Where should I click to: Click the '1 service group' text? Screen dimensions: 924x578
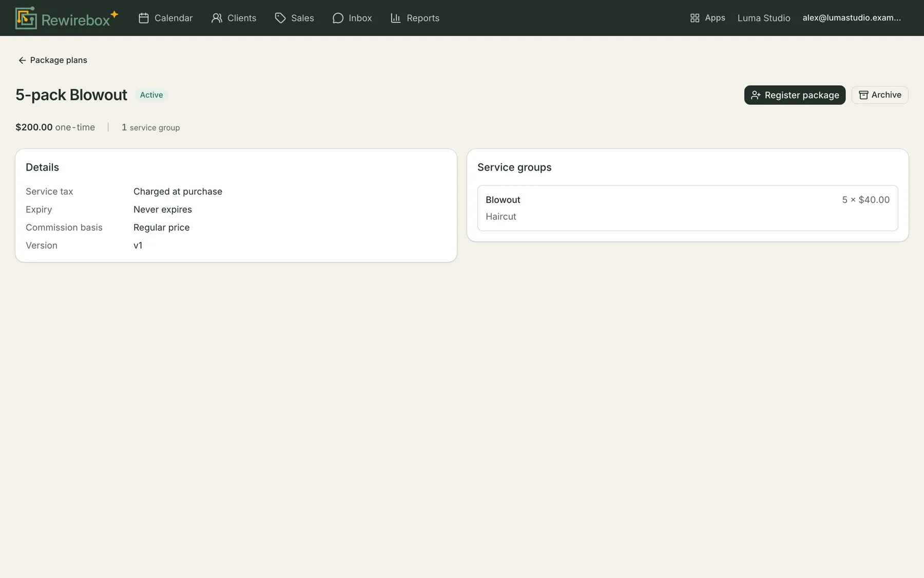coord(150,127)
